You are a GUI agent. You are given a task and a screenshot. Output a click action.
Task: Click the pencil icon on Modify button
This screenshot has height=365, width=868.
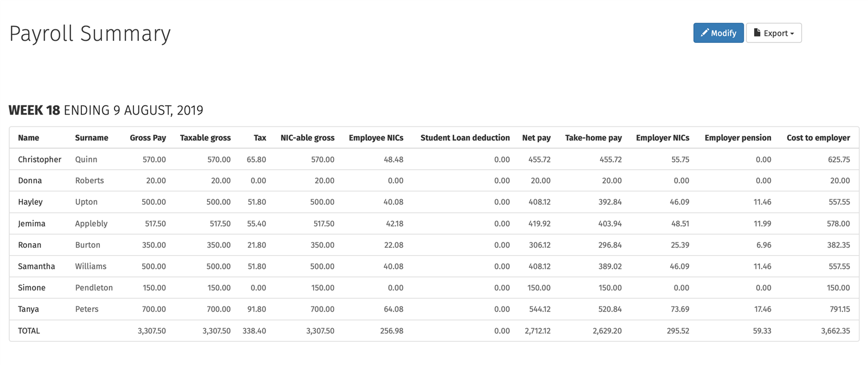(704, 33)
